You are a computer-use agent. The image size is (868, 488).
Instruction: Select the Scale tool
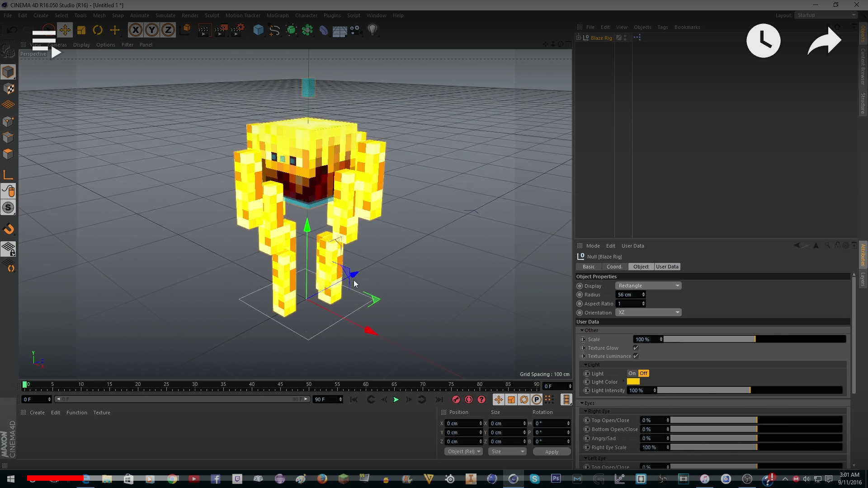[x=81, y=30]
